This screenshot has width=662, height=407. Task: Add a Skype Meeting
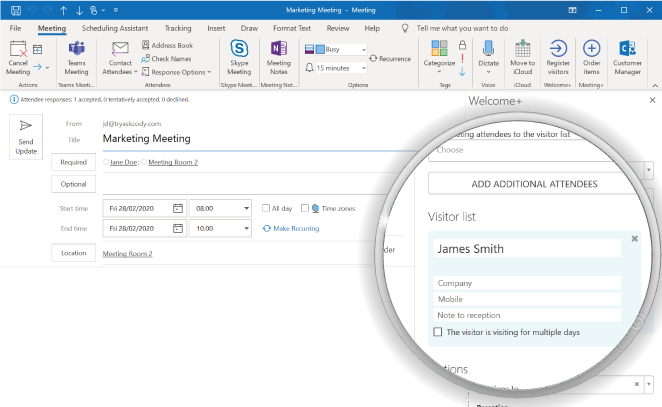click(x=239, y=58)
